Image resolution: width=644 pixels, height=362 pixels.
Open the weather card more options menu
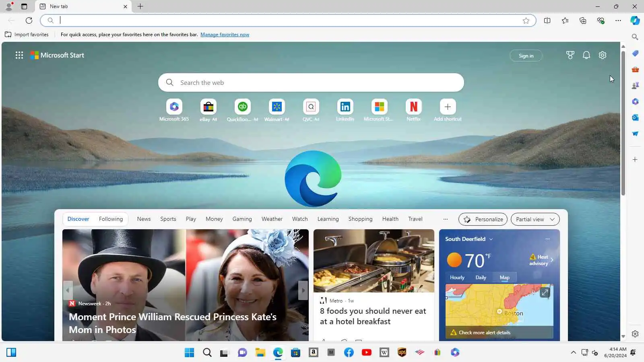[547, 239]
